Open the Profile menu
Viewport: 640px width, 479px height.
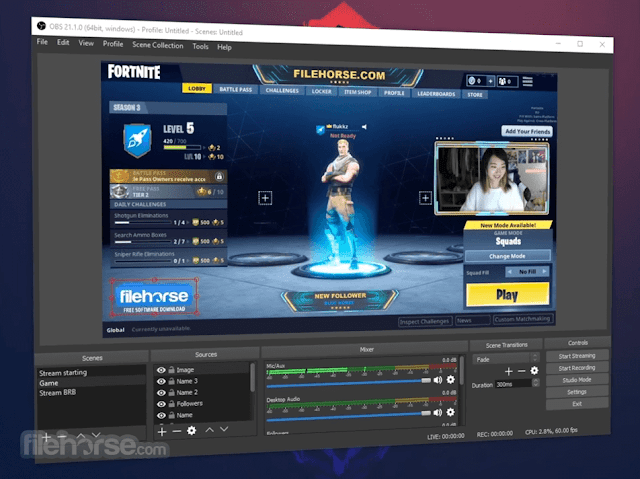tap(113, 44)
